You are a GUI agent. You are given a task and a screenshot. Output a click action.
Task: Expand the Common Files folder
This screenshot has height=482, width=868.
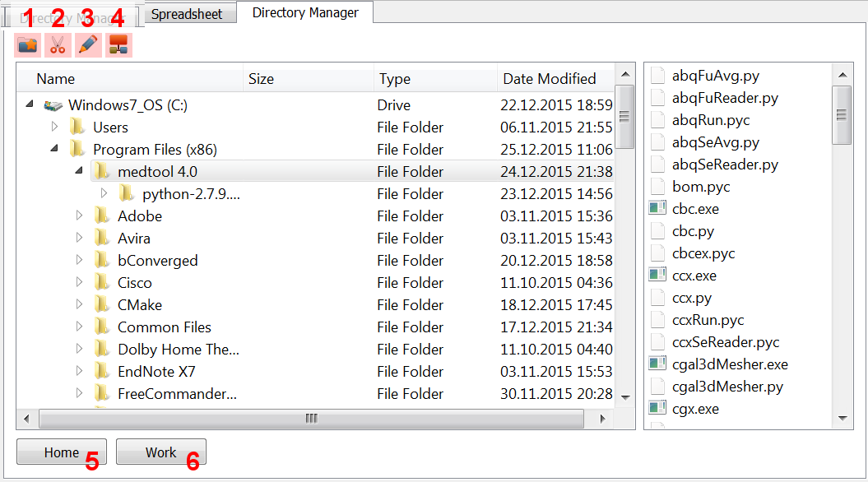79,327
